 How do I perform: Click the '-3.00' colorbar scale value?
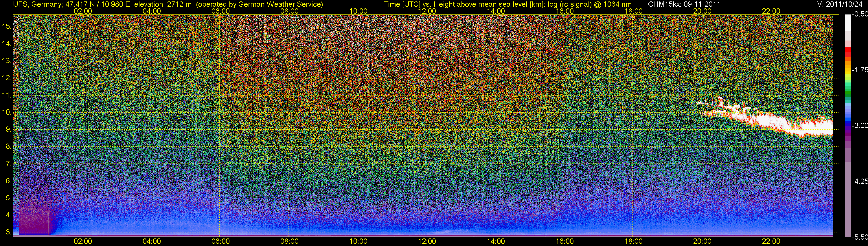860,126
